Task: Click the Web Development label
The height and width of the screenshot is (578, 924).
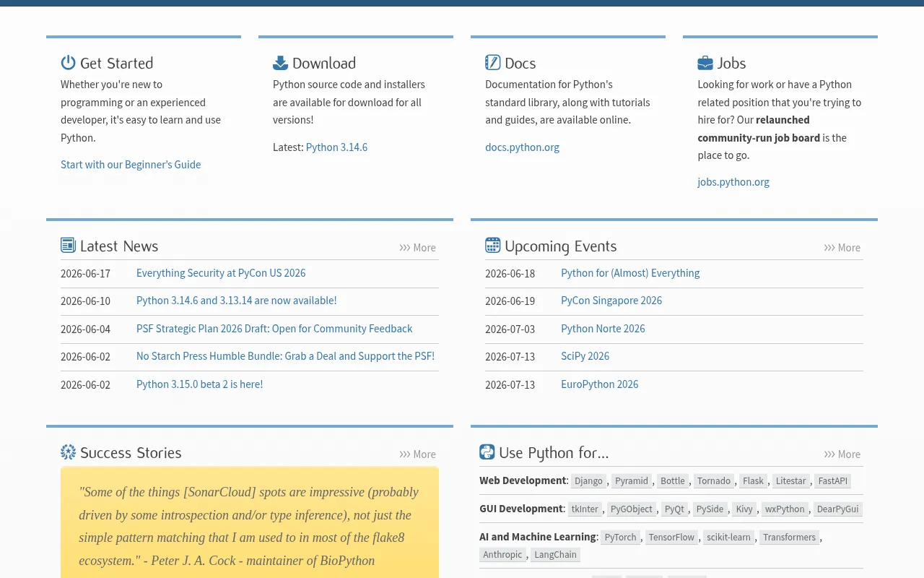Action: click(x=523, y=480)
